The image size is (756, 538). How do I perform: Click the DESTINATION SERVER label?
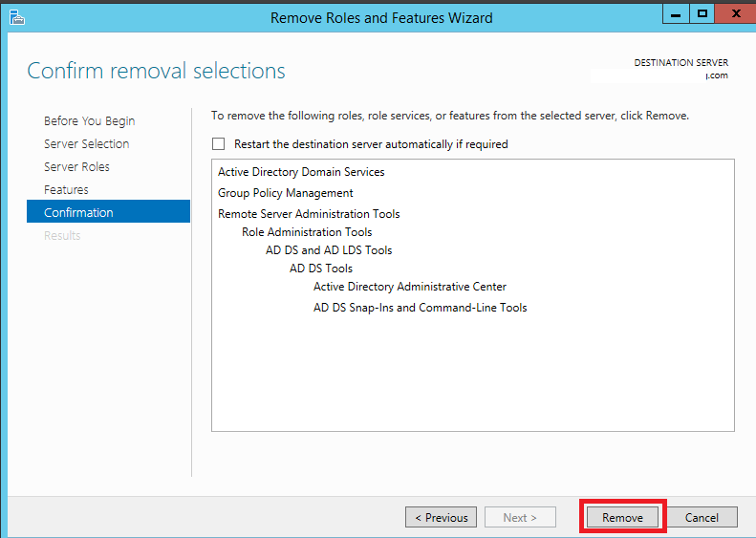tap(680, 63)
